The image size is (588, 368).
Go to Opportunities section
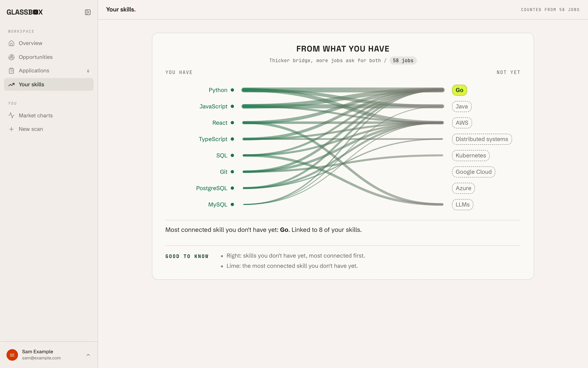pyautogui.click(x=49, y=57)
